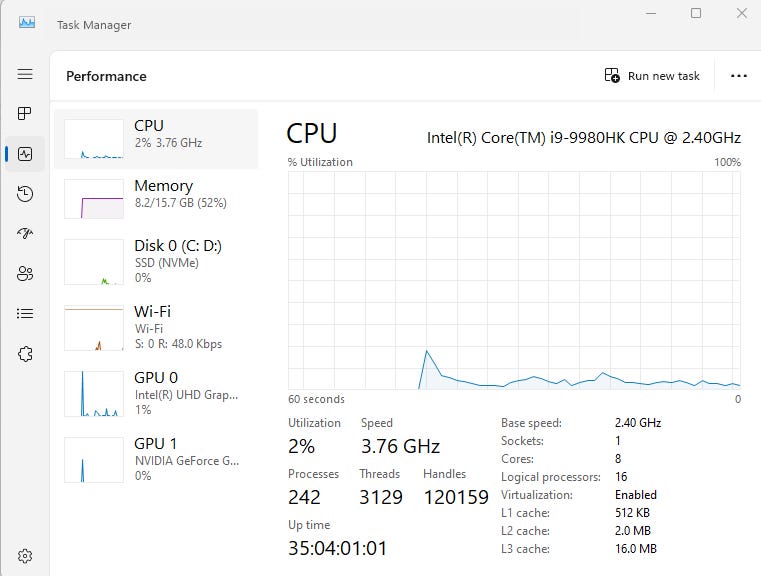Select the GPU 0 Intel UHD entry
Image resolution: width=761 pixels, height=576 pixels.
coord(156,394)
